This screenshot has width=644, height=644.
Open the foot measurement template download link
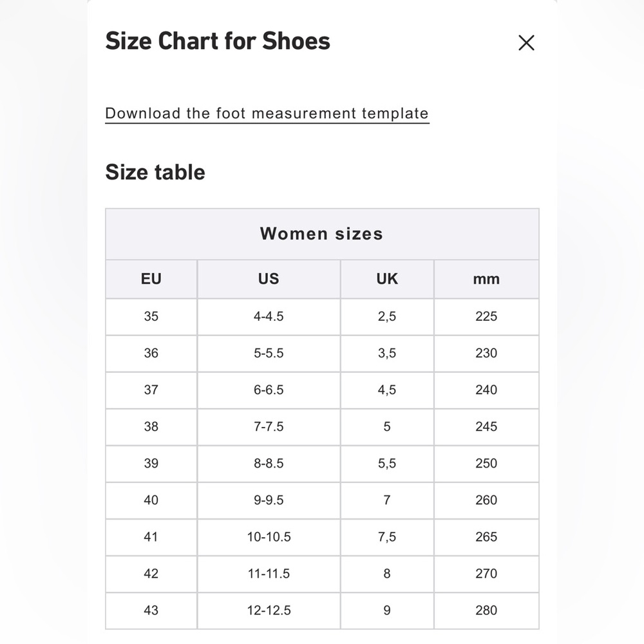pos(267,114)
